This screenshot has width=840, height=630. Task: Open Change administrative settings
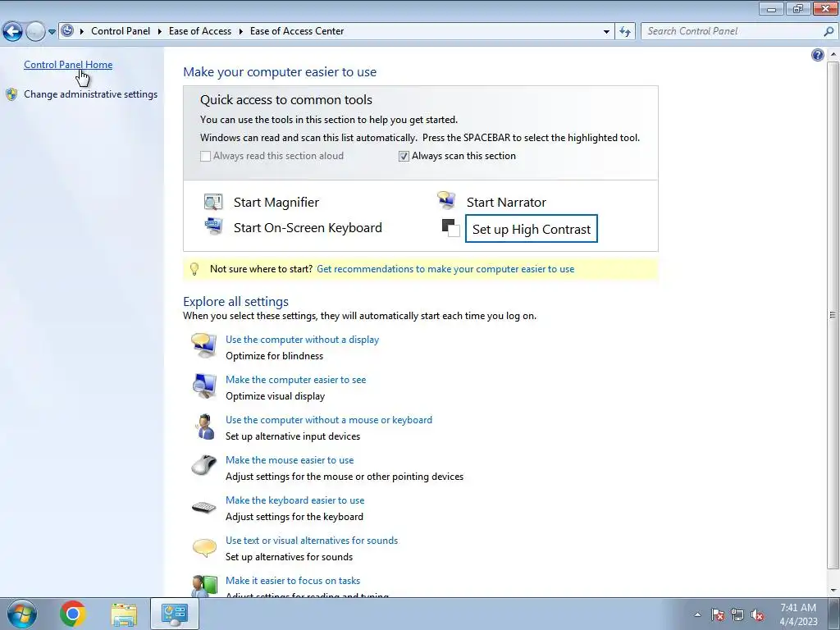pyautogui.click(x=90, y=94)
